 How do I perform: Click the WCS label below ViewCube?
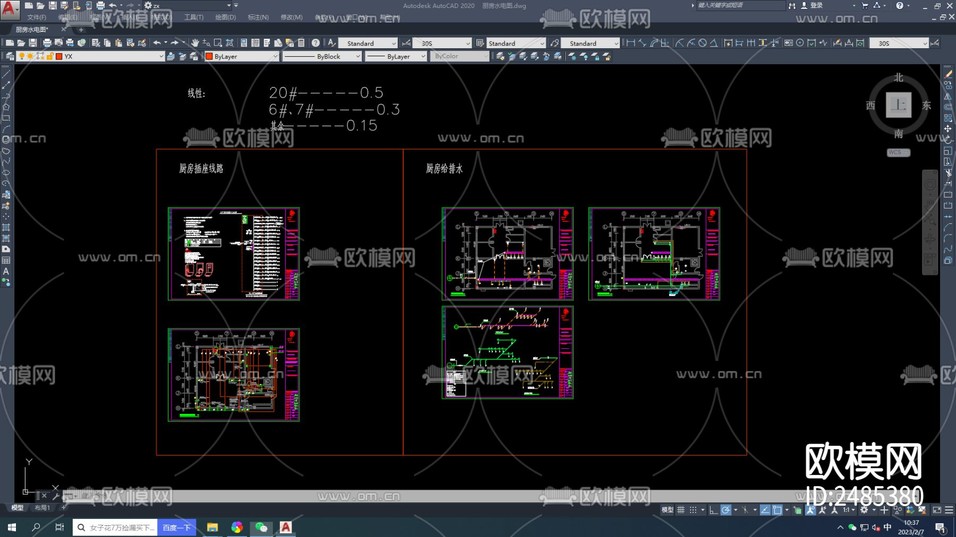(898, 152)
